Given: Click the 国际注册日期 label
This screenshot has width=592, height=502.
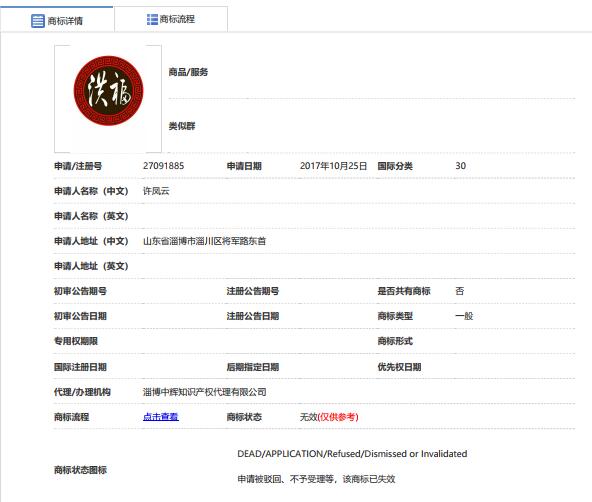Looking at the screenshot, I should coord(80,367).
